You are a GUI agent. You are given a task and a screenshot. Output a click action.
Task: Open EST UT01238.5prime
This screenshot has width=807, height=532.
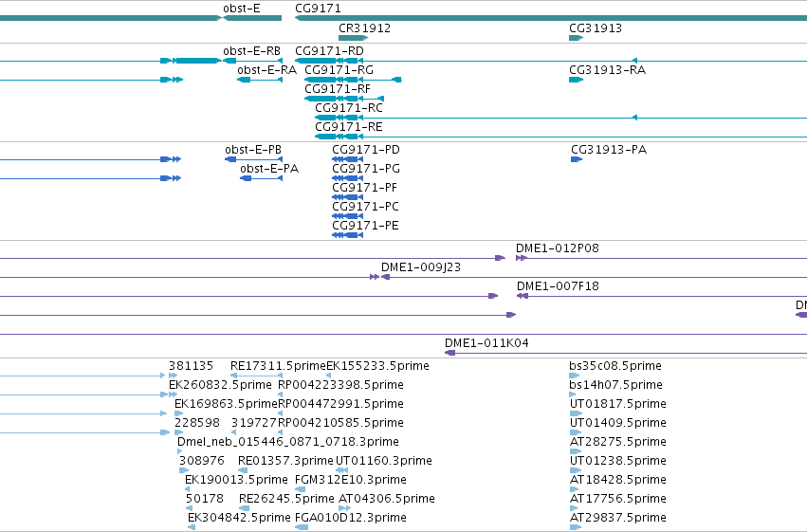click(x=618, y=462)
